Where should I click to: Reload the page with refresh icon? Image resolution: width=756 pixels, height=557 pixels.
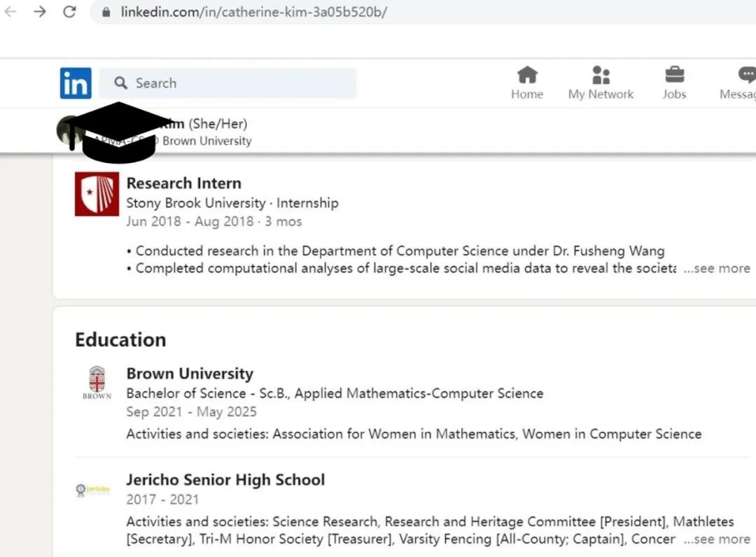click(x=69, y=12)
